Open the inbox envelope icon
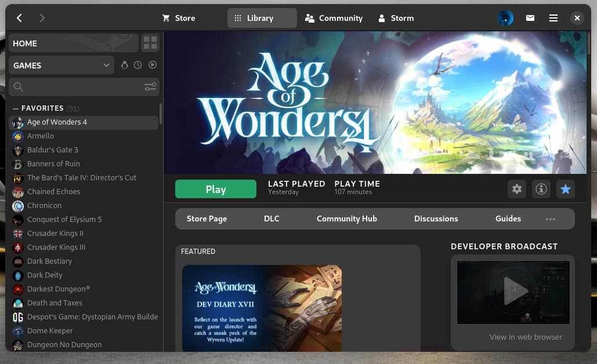Screen dimensions: 597x364 point(530,18)
